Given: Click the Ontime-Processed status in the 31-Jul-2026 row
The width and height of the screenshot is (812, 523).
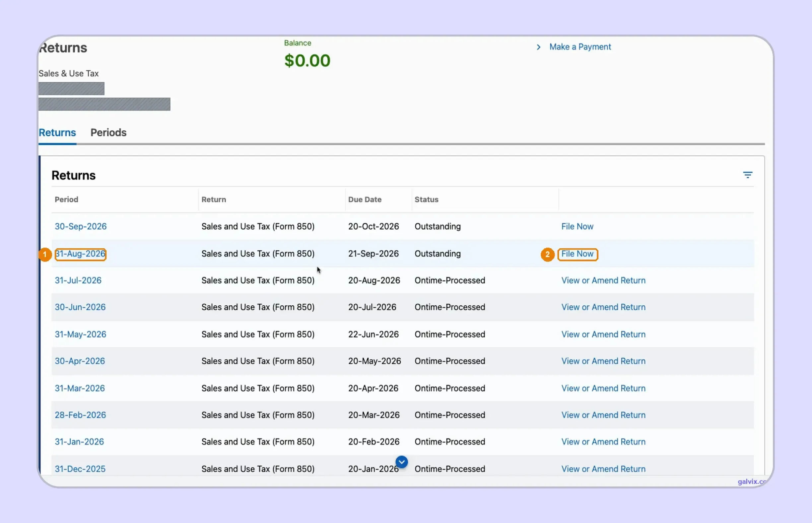Looking at the screenshot, I should click(x=450, y=280).
